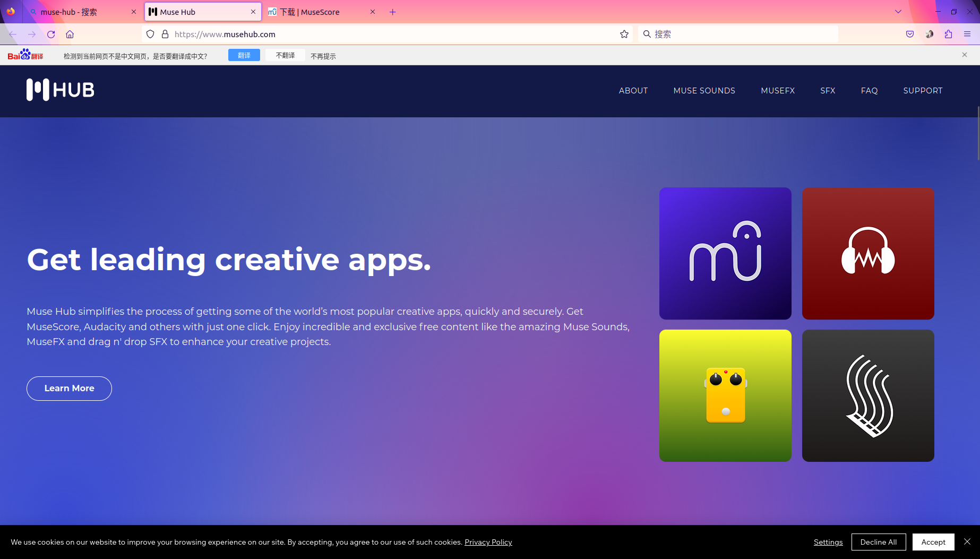Click the URL address bar
The width and height of the screenshot is (980, 559).
(393, 34)
